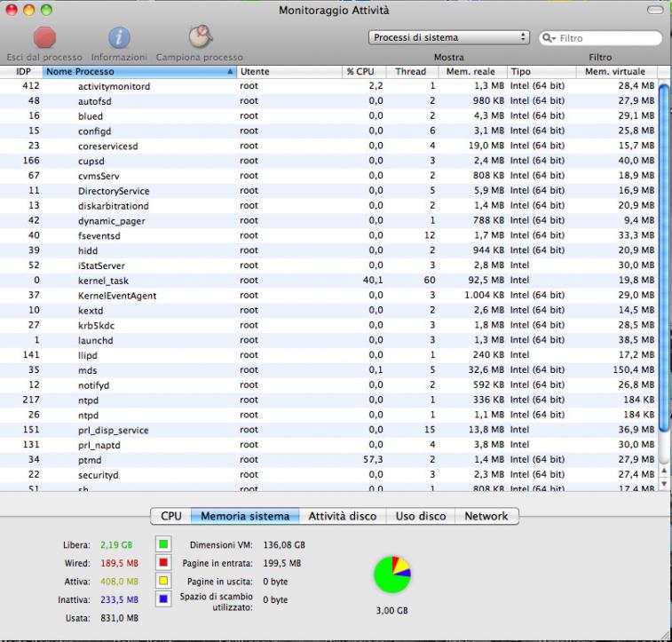
Task: Click the green Libera color swatch
Action: pyautogui.click(x=163, y=544)
